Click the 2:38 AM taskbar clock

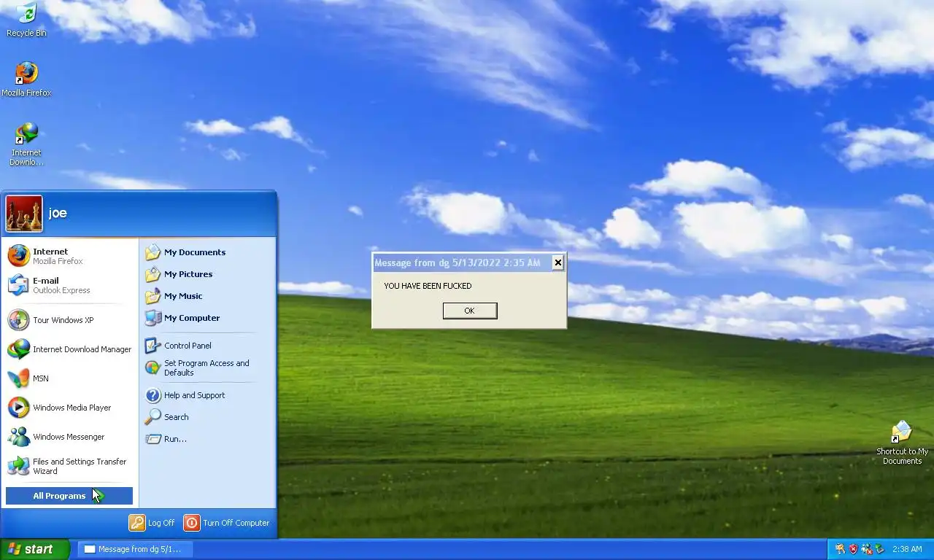tap(907, 550)
